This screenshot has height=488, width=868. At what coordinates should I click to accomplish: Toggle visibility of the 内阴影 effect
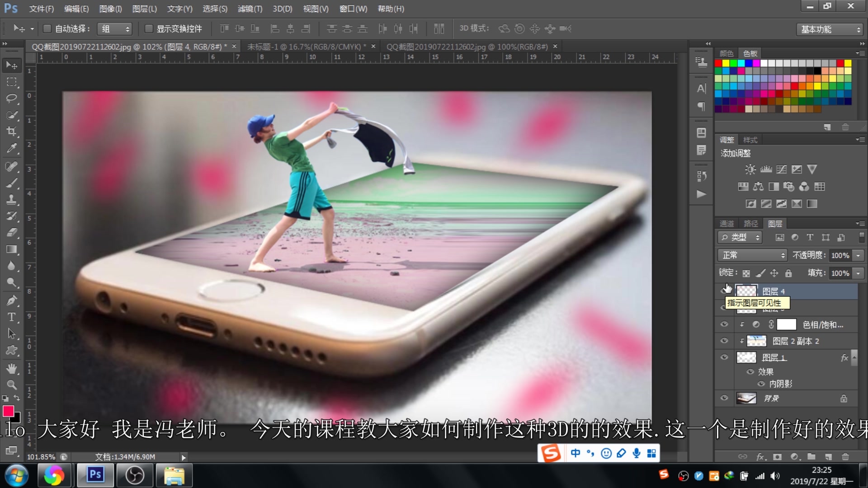tap(762, 384)
